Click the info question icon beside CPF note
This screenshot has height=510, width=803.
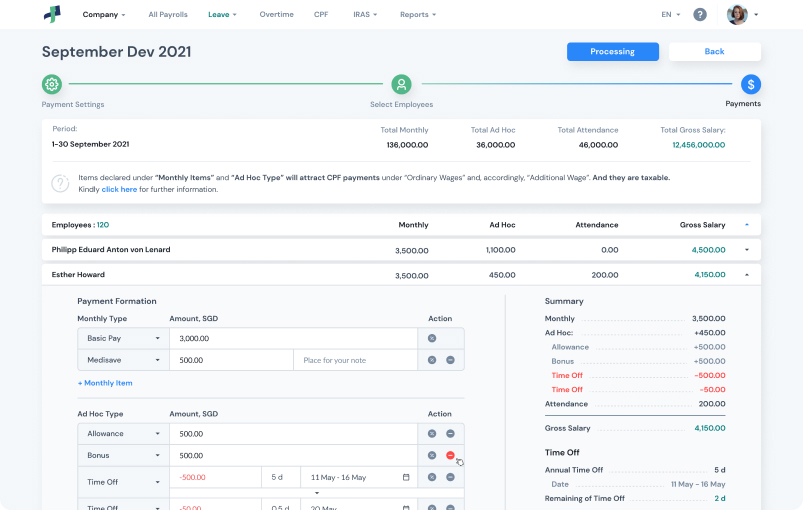point(60,183)
